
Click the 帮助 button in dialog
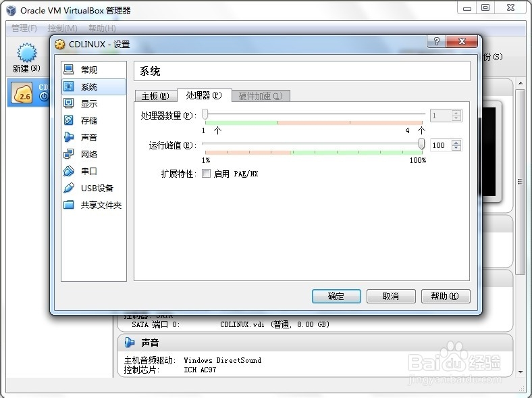pyautogui.click(x=446, y=296)
